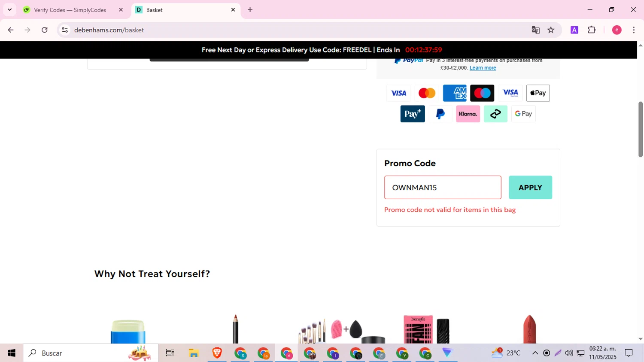Click the Why Not Treat Yourself? heading
The height and width of the screenshot is (362, 644).
tap(152, 274)
